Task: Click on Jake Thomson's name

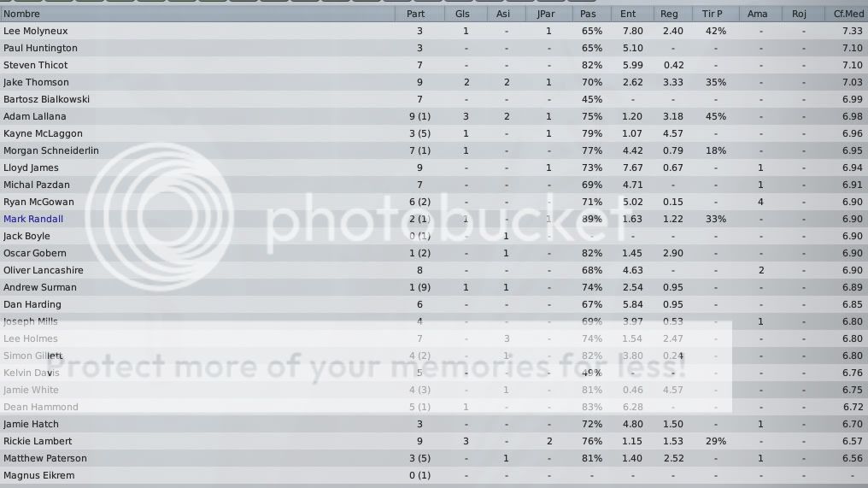Action: point(36,82)
